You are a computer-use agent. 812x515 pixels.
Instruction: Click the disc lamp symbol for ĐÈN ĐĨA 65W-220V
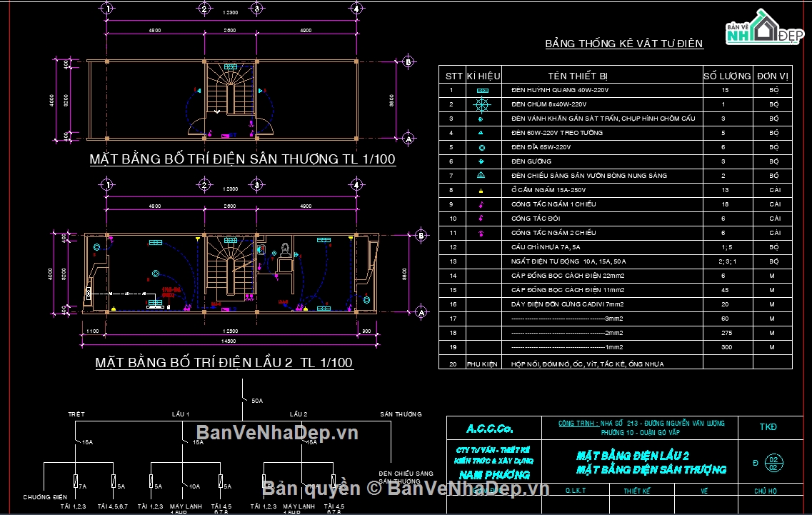pos(481,148)
